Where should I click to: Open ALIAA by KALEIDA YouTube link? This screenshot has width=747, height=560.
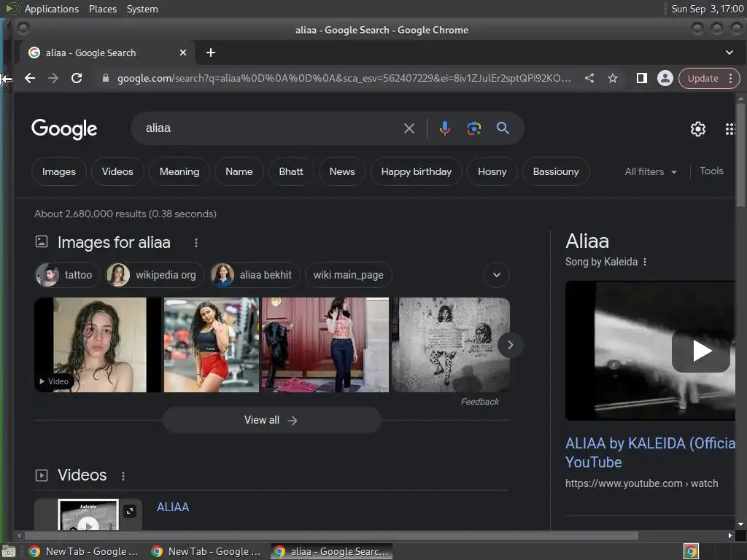pyautogui.click(x=650, y=453)
